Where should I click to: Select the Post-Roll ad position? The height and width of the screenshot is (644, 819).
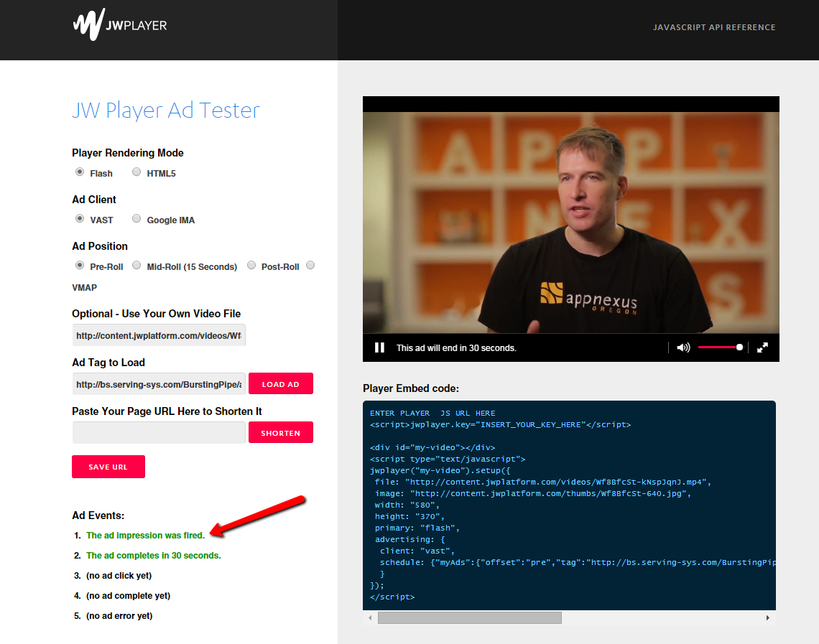click(251, 265)
